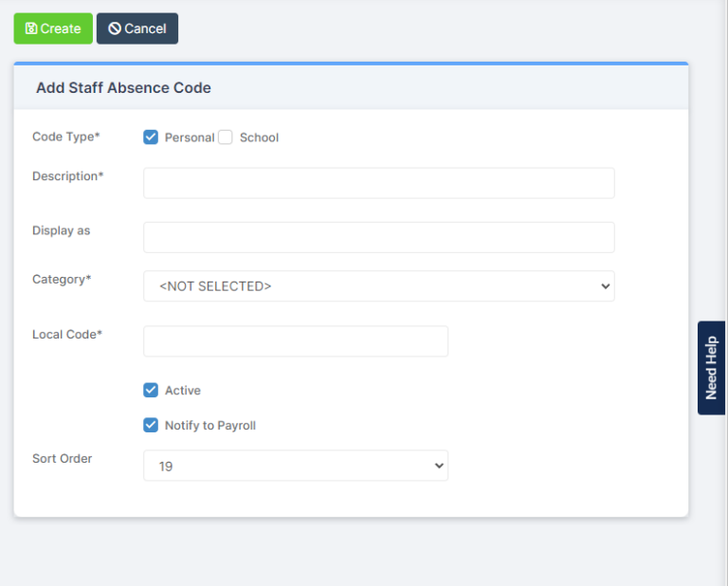Image resolution: width=728 pixels, height=586 pixels.
Task: Uncheck the Personal code type checkbox
Action: tap(151, 137)
